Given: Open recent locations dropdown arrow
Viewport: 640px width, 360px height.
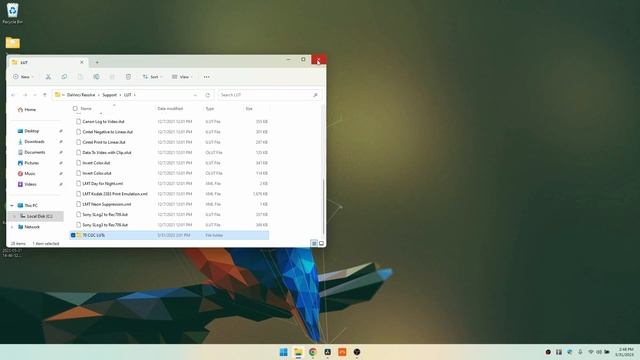Looking at the screenshot, I should [x=35, y=95].
